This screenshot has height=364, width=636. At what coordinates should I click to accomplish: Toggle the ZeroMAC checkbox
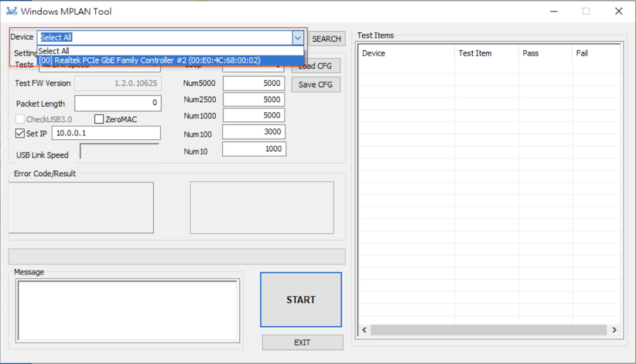[99, 119]
